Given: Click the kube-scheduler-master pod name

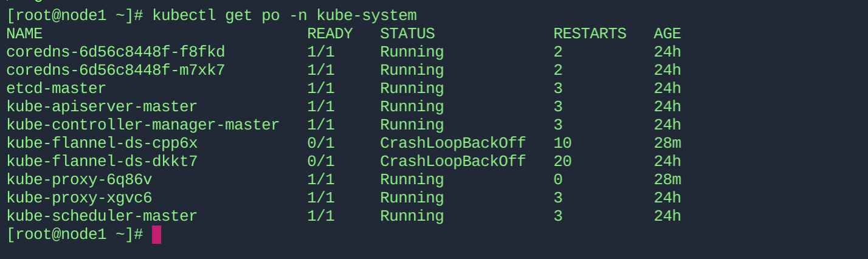Looking at the screenshot, I should (102, 216).
